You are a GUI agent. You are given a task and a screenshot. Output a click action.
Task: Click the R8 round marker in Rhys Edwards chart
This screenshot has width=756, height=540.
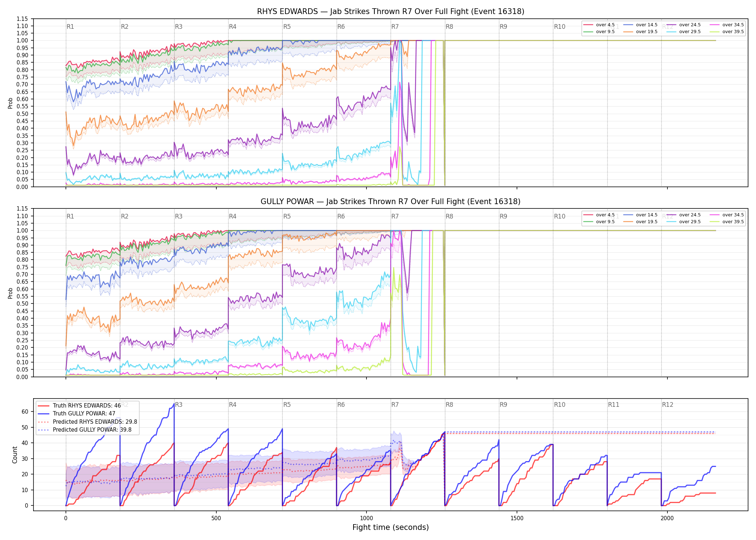449,27
